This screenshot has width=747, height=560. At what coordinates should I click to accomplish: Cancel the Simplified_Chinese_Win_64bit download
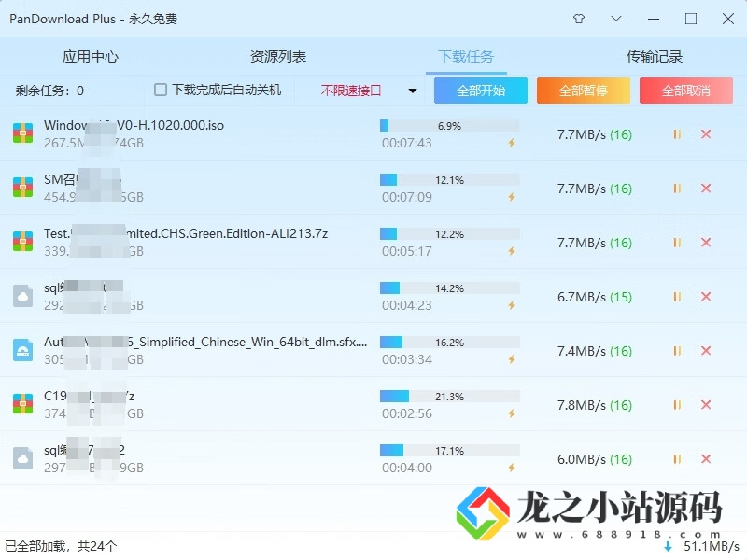tap(706, 351)
